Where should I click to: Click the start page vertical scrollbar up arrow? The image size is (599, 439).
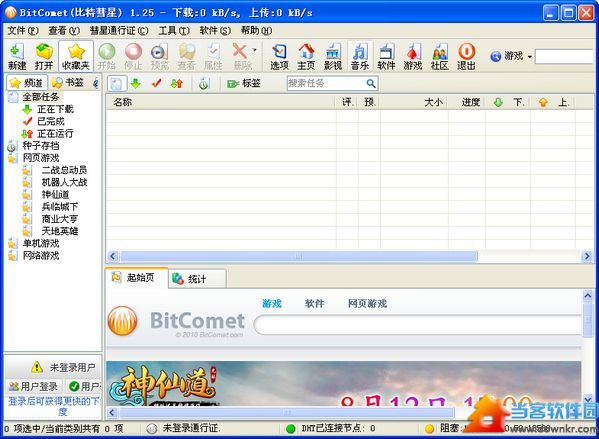click(x=588, y=295)
